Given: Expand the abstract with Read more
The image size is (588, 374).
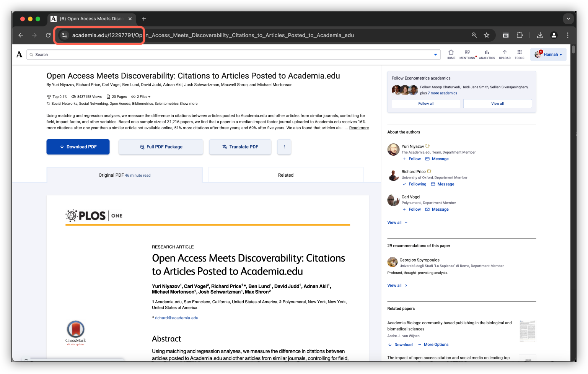Looking at the screenshot, I should tap(359, 128).
